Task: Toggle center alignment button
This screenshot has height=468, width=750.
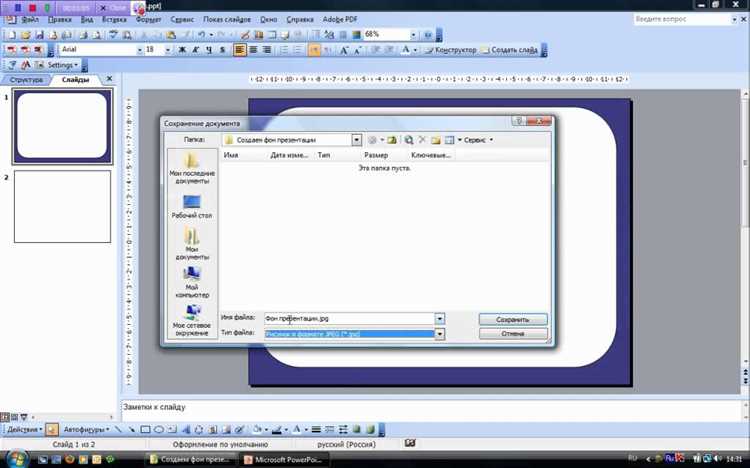Action: (x=253, y=50)
